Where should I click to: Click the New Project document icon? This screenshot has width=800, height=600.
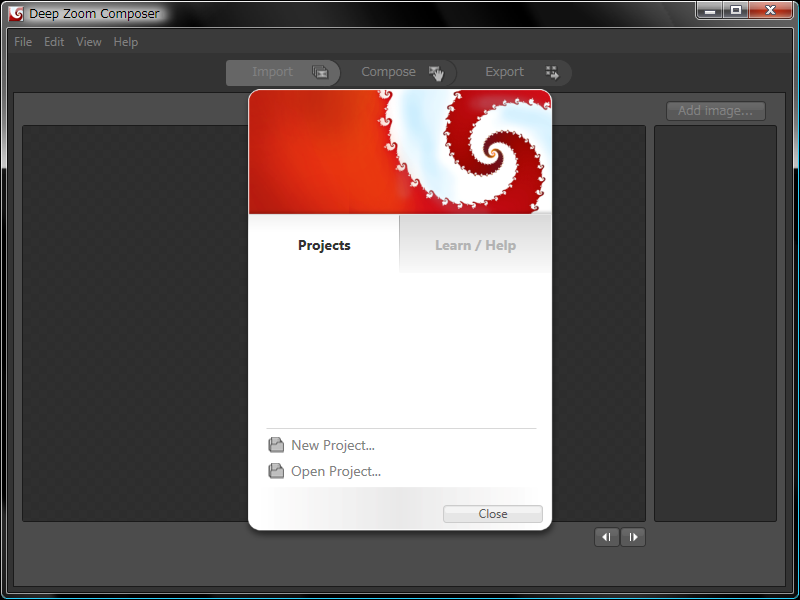coord(276,445)
